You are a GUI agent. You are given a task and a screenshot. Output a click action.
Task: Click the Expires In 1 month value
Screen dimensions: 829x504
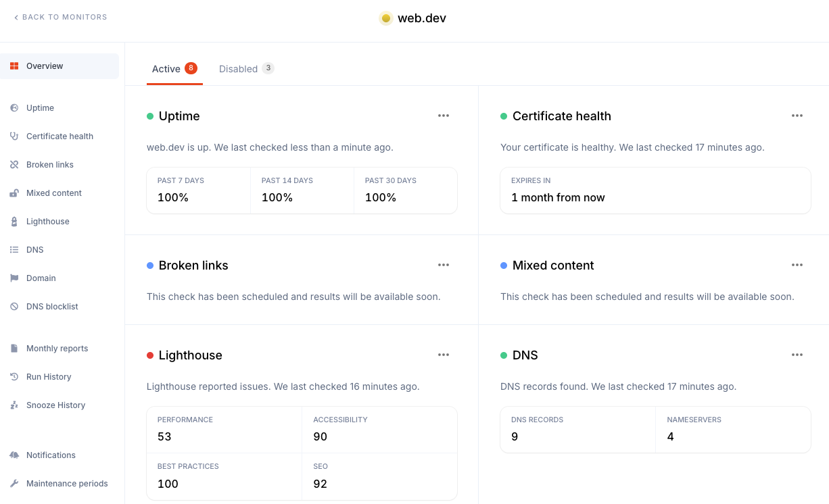point(558,198)
